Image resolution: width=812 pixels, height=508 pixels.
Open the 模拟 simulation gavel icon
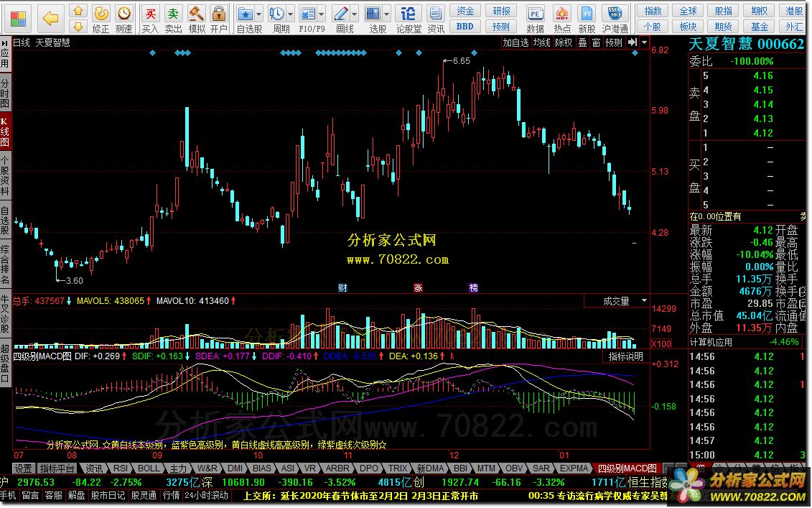[196, 14]
